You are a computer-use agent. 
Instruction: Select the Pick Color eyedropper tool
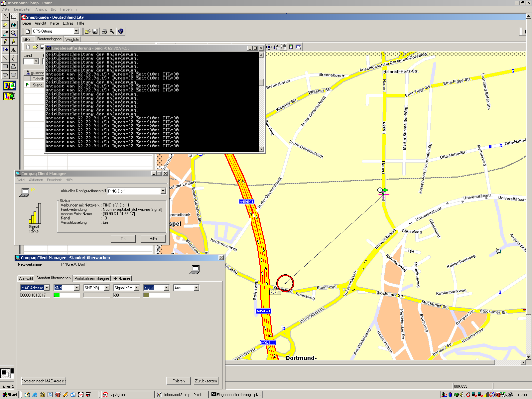(5, 33)
